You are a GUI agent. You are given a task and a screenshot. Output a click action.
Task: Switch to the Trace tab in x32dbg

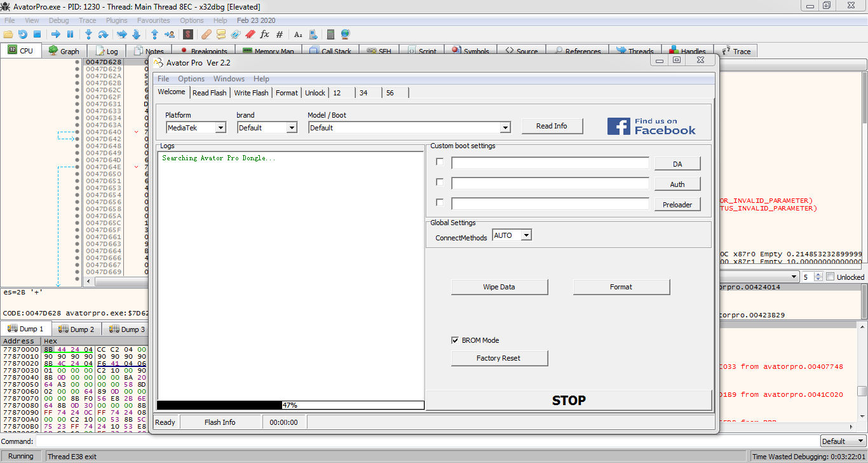tap(735, 51)
